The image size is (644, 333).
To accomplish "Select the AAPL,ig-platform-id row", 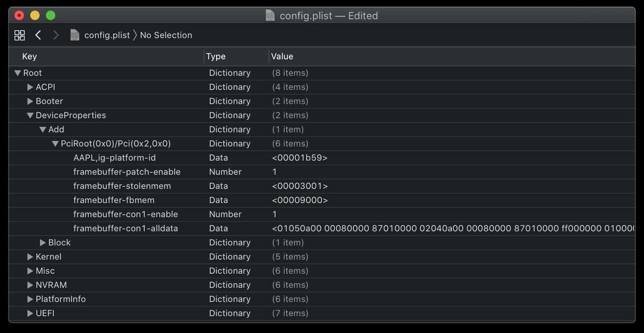I will point(322,158).
